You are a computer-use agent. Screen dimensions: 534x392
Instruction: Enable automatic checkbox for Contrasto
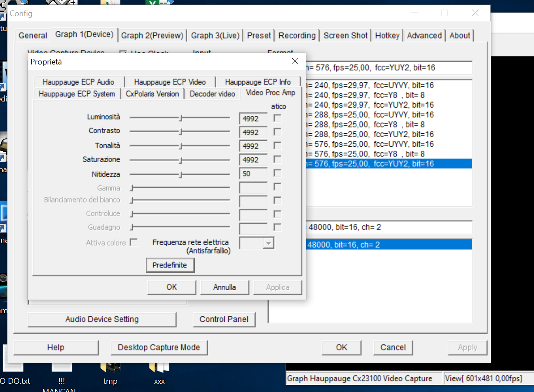coord(277,132)
